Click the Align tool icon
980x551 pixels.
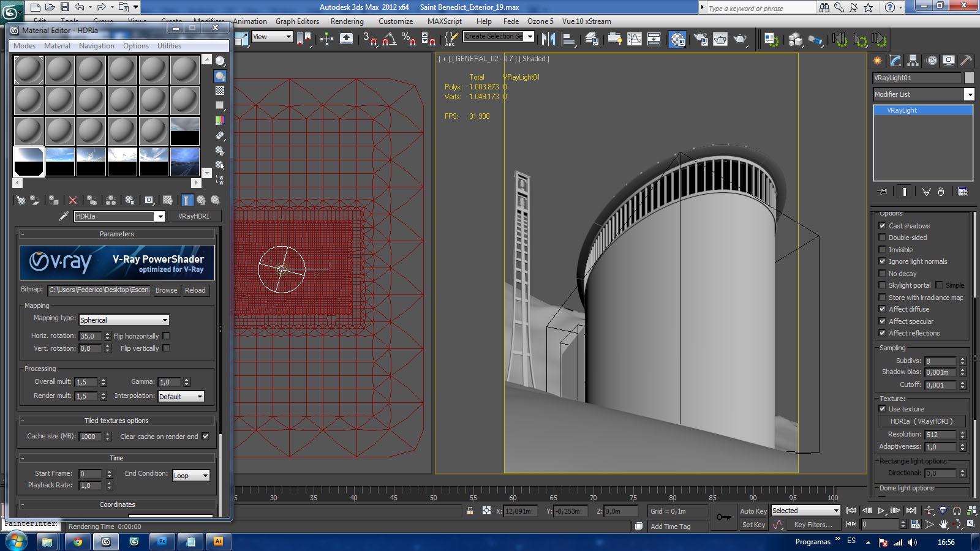point(569,39)
